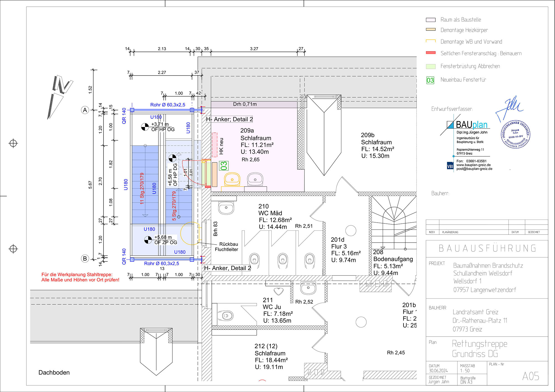This screenshot has width=555, height=392.
Task: Click the handwritten blue signature
Action: [x=509, y=108]
